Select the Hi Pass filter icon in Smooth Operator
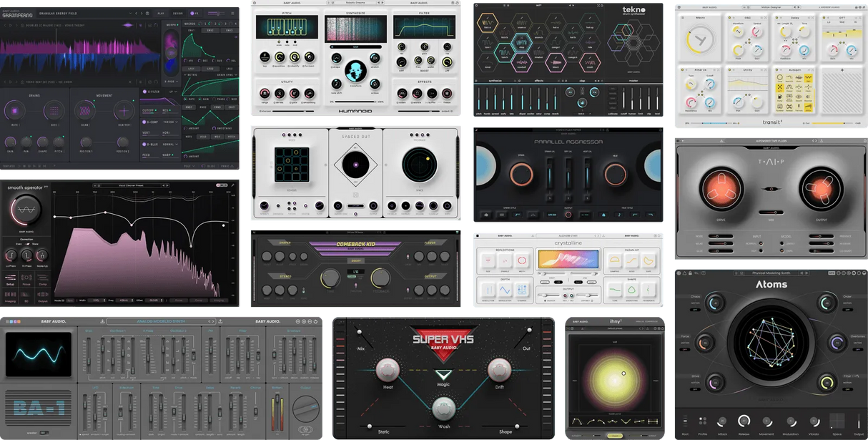868x440 pixels. [x=26, y=255]
